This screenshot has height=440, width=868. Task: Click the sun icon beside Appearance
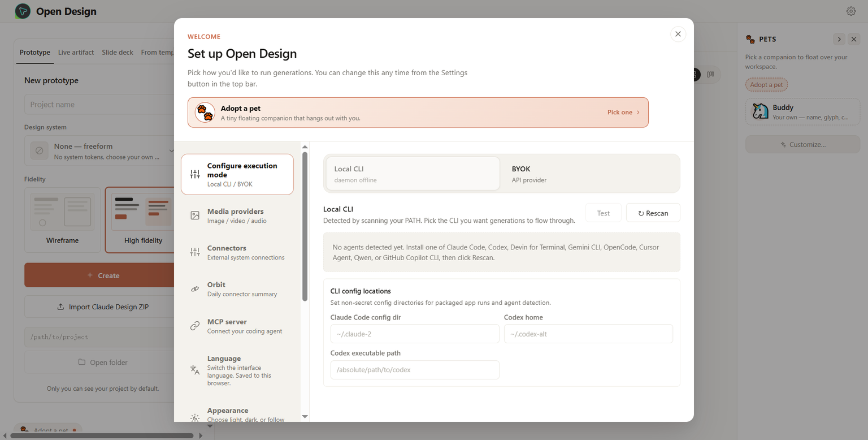pos(195,418)
